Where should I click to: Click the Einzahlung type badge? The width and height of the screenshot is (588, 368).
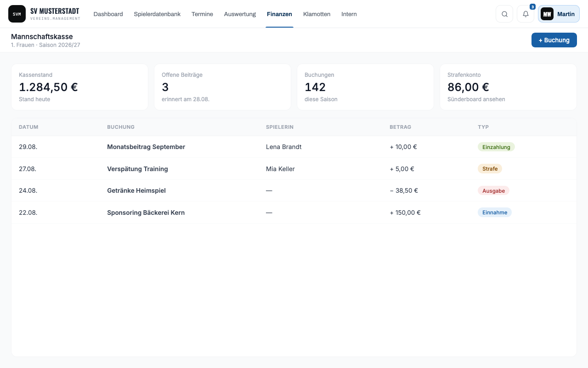tap(496, 147)
